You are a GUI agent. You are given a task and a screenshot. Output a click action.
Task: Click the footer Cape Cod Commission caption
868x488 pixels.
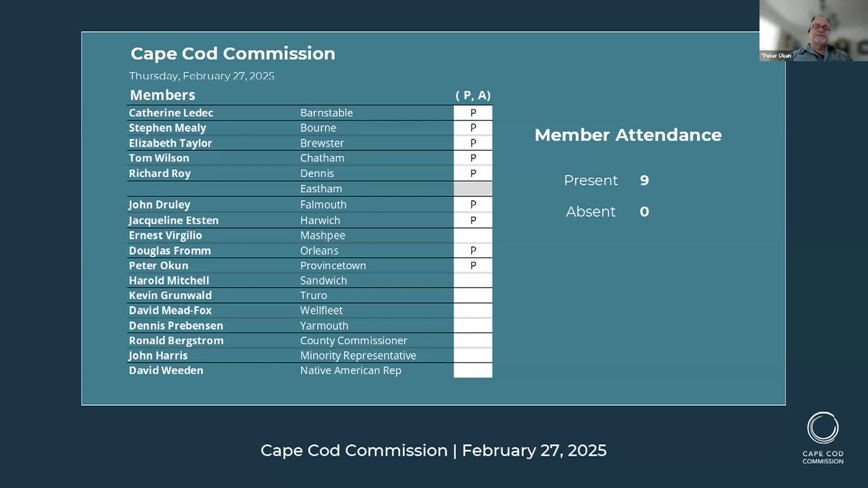[x=434, y=450]
